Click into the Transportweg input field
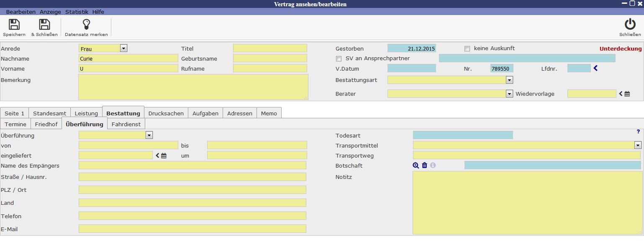The image size is (644, 242). (x=526, y=155)
